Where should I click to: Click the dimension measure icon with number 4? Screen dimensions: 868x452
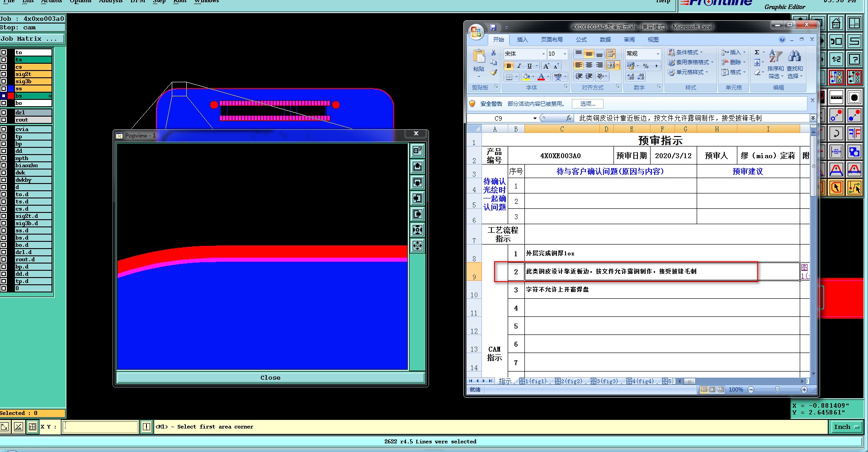click(836, 151)
